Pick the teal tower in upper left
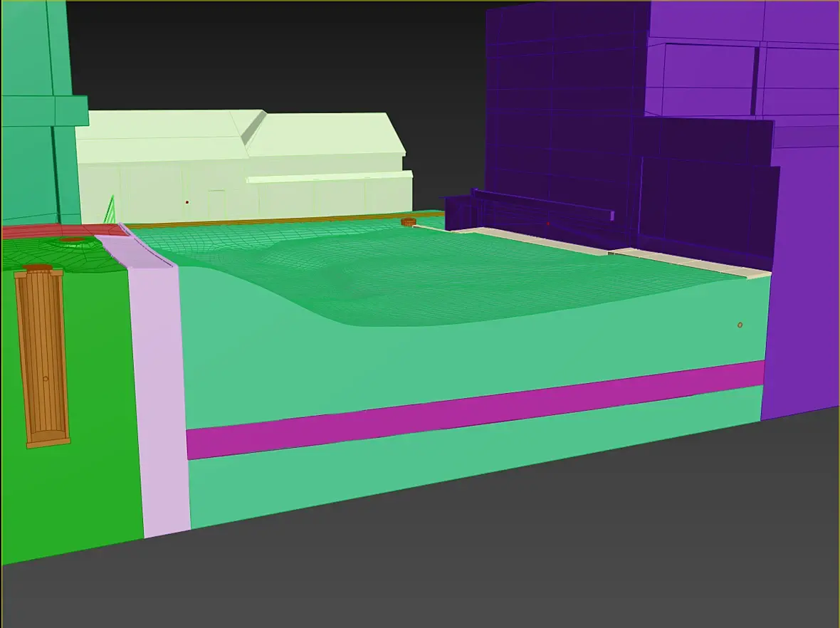The height and width of the screenshot is (628, 840). (x=40, y=112)
